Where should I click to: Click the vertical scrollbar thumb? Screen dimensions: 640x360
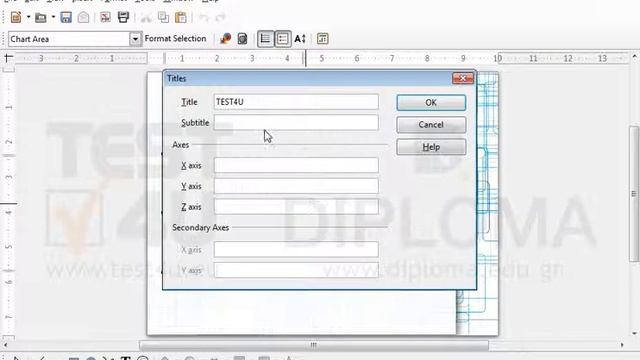point(634,194)
